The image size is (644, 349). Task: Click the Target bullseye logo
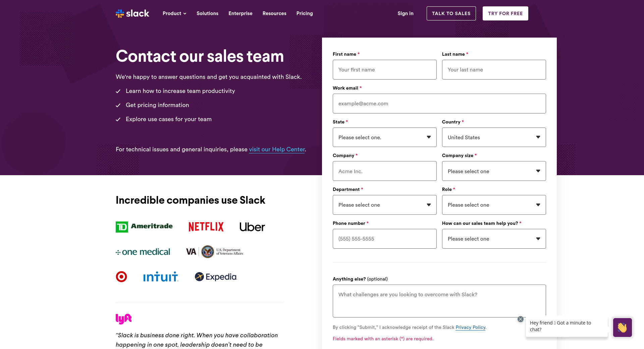click(121, 277)
